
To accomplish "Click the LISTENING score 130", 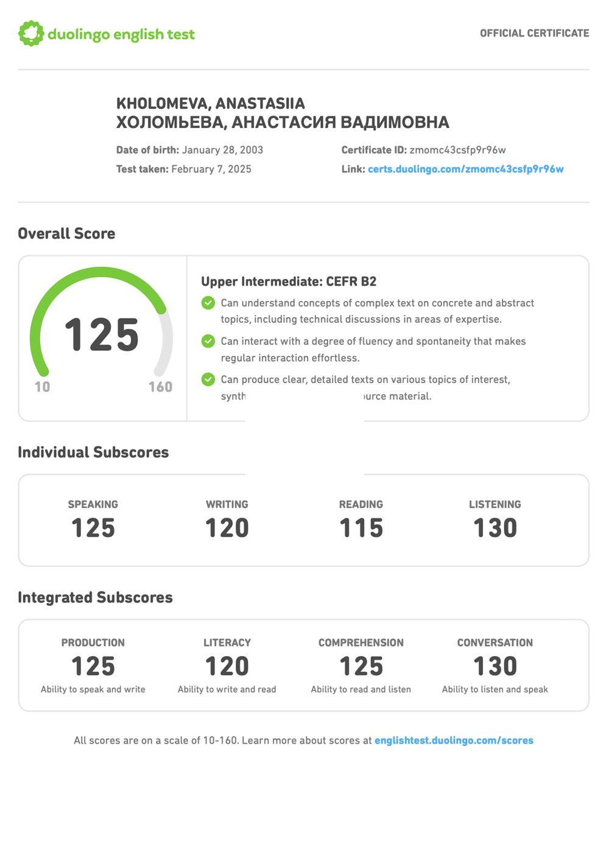I will point(495,528).
